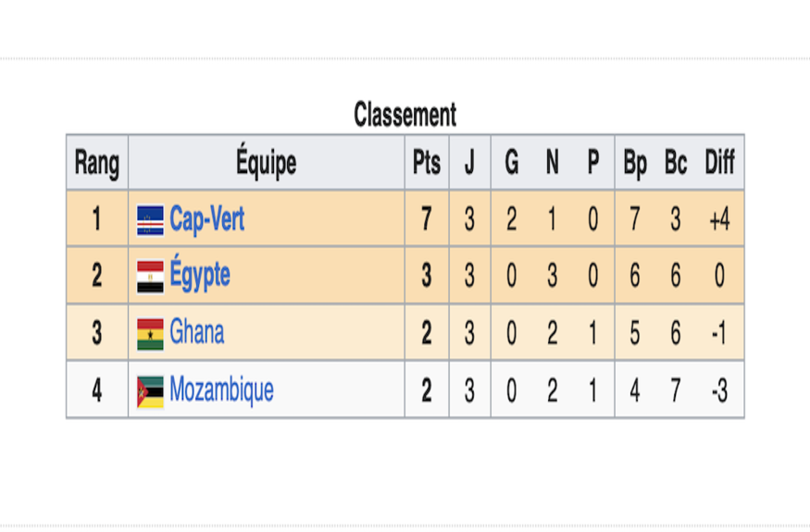Select the Classement table caption
Image resolution: width=810 pixels, height=532 pixels.
coord(405,115)
